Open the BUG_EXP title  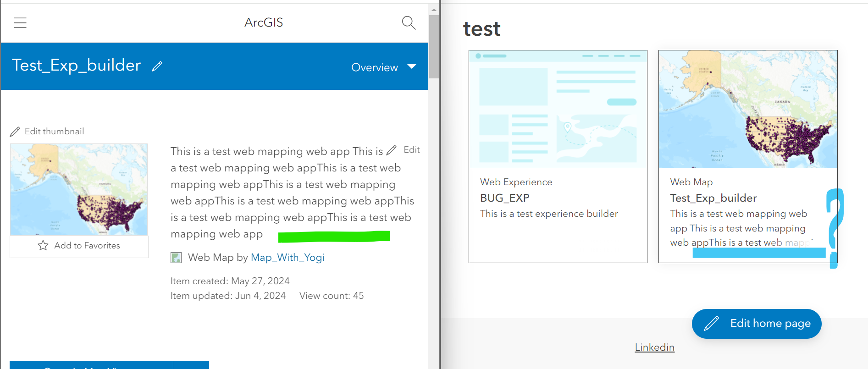[505, 198]
